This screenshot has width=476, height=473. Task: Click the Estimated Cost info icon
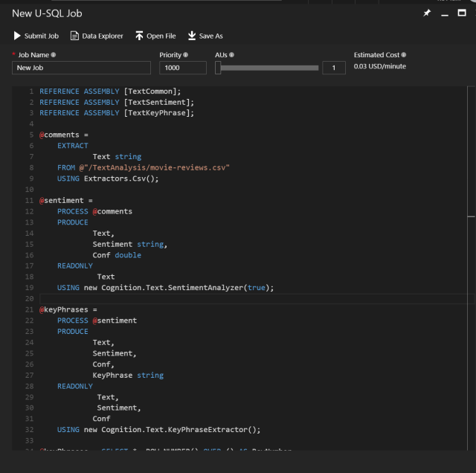click(x=404, y=55)
